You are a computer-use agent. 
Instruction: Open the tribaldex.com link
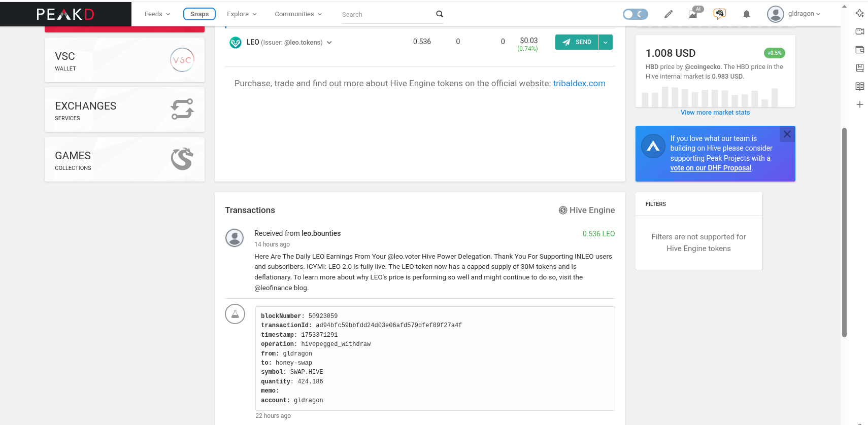579,83
